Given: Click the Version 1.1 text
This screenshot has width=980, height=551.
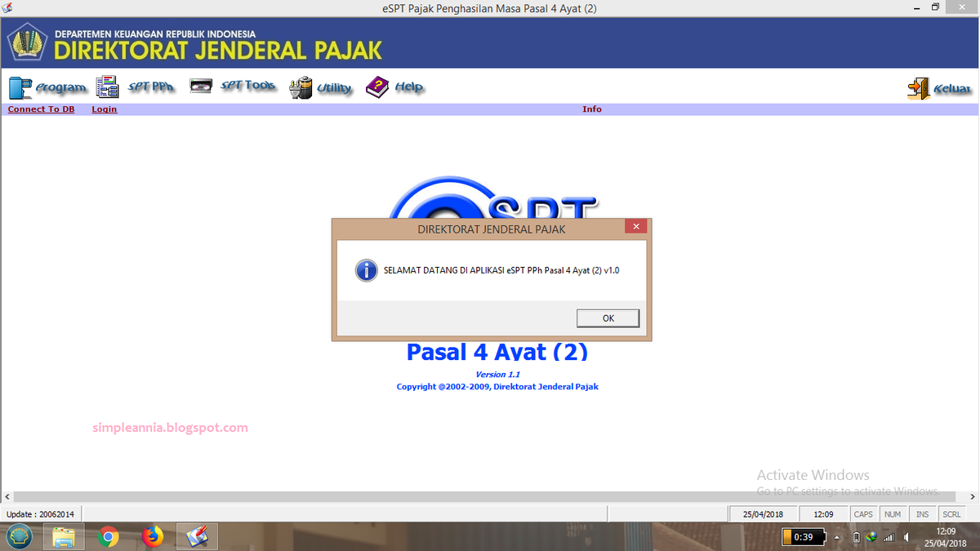Looking at the screenshot, I should point(498,375).
